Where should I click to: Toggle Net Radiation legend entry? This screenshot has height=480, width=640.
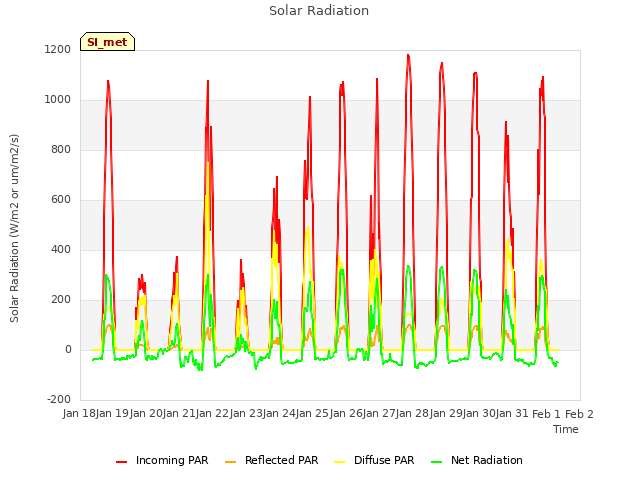click(x=477, y=460)
